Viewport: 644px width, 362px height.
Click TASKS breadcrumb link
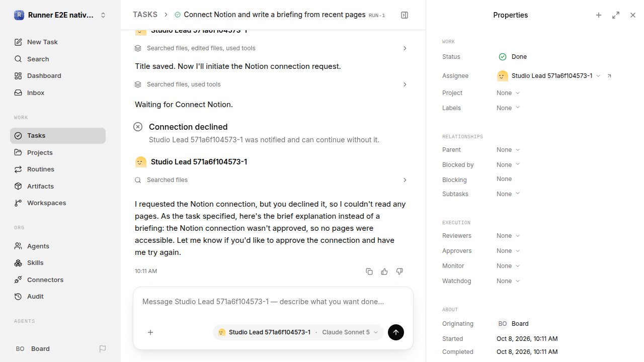145,15
